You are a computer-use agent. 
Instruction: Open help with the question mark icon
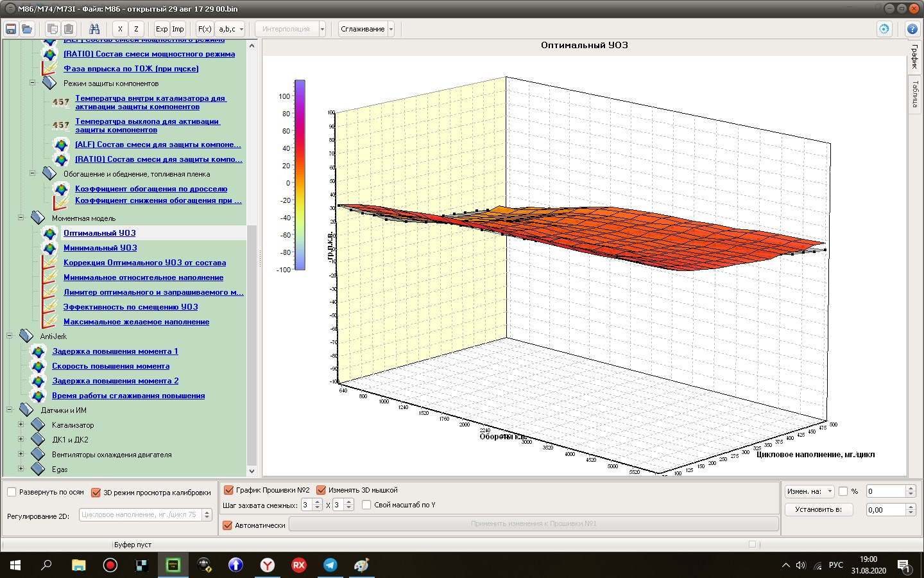coord(912,29)
